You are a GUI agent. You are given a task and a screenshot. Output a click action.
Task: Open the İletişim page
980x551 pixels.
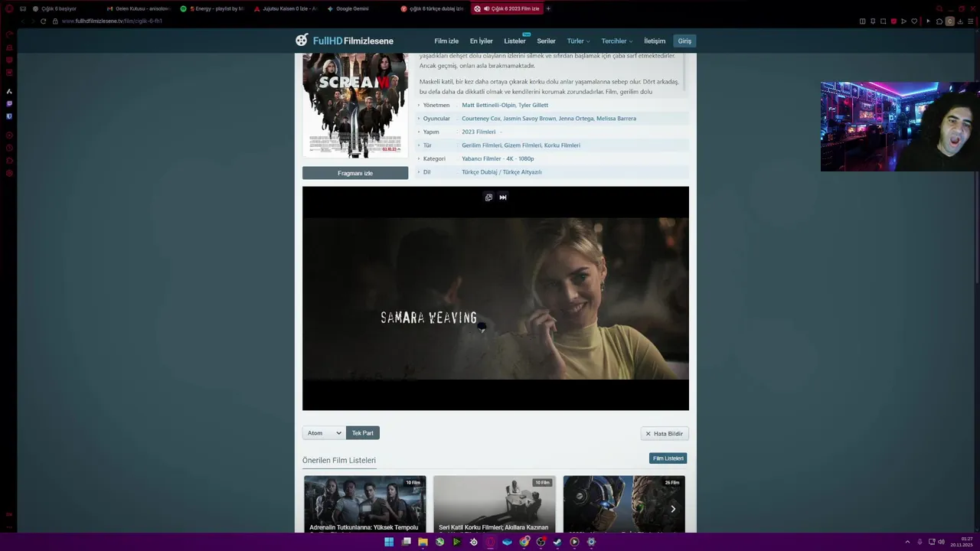(x=655, y=41)
